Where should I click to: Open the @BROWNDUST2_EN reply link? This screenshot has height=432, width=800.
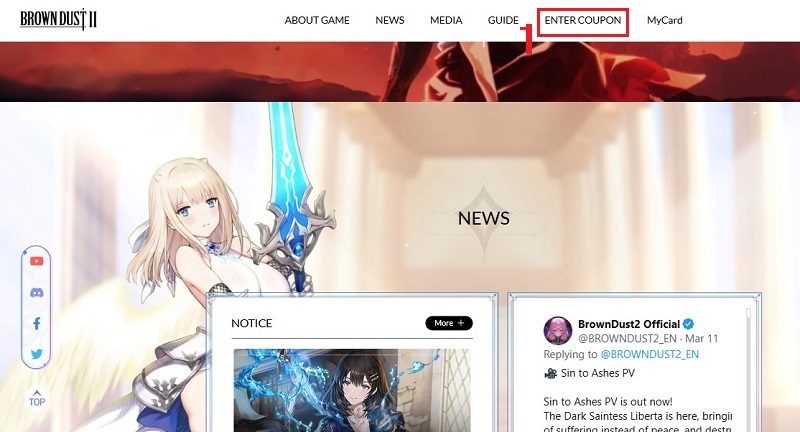649,354
